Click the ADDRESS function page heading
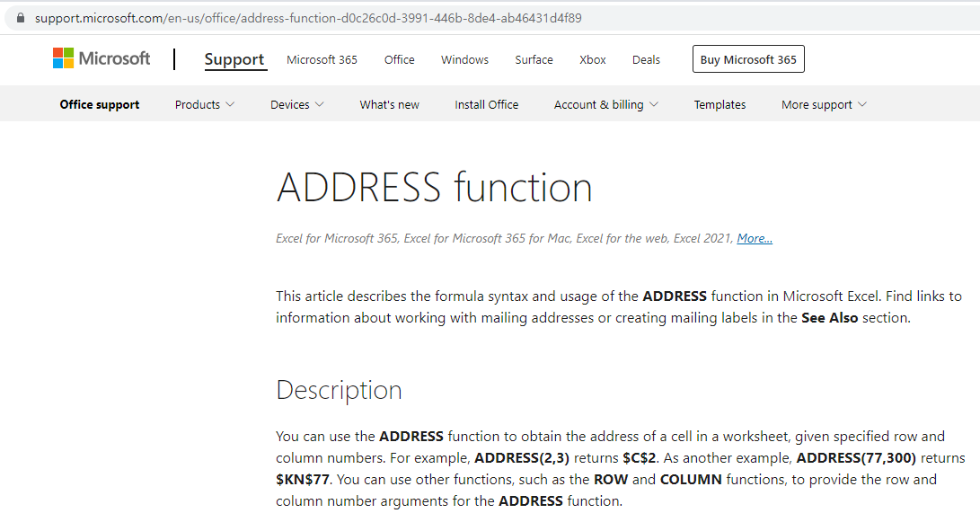980x522 pixels. 434,187
